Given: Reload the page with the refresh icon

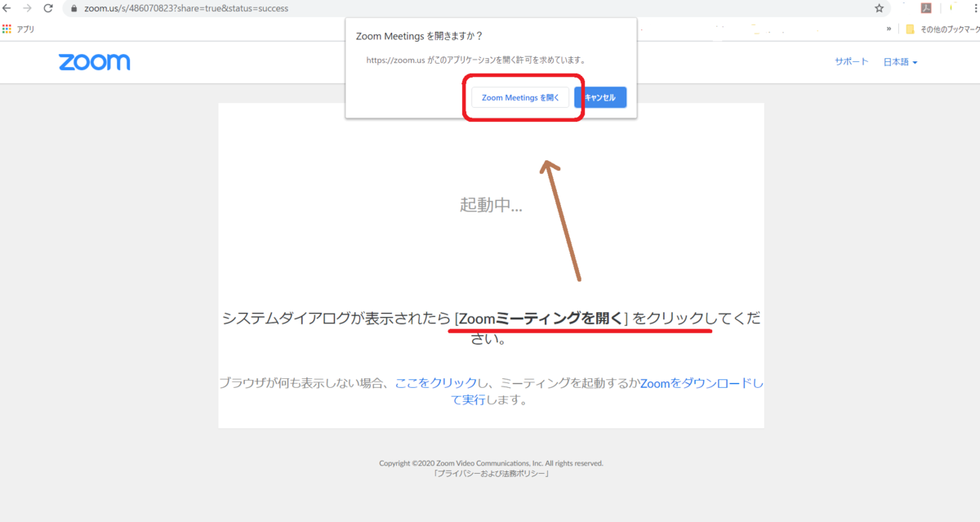Looking at the screenshot, I should [x=48, y=8].
